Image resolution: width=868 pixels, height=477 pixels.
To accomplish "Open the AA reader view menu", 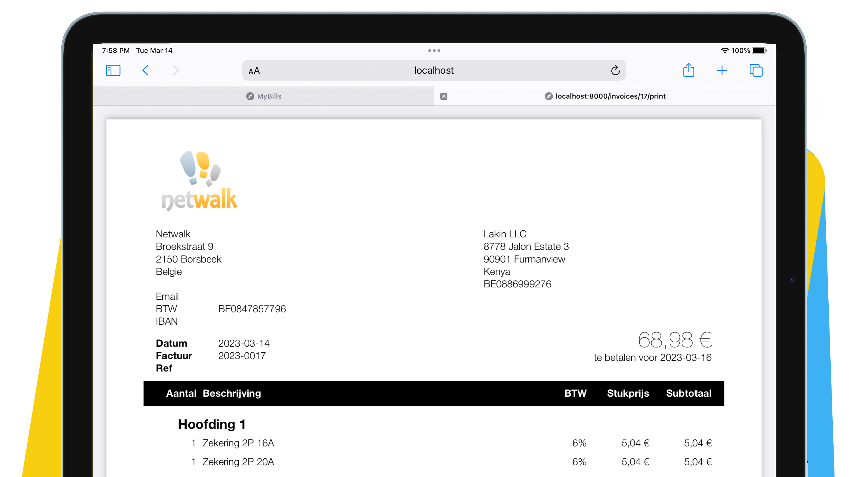I will (x=254, y=71).
